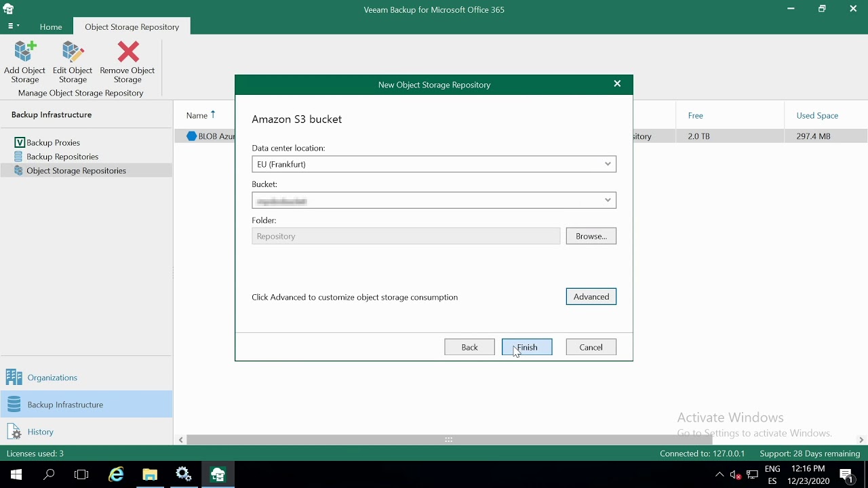Open Windows search from taskbar
The width and height of the screenshot is (868, 488).
(x=49, y=474)
